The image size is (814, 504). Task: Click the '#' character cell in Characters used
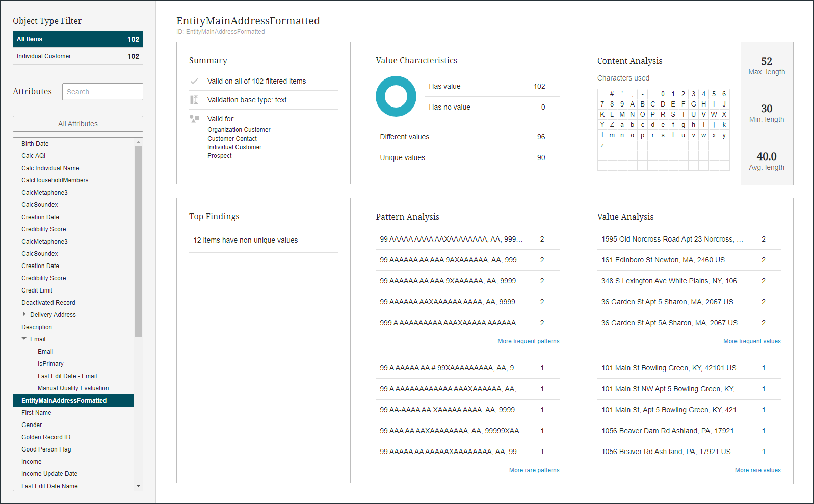tap(612, 94)
